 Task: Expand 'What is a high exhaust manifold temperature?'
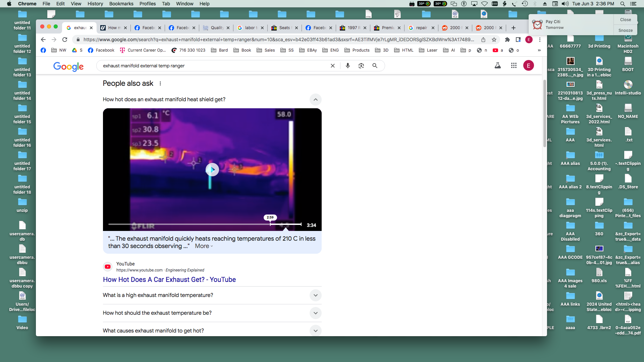click(x=315, y=295)
